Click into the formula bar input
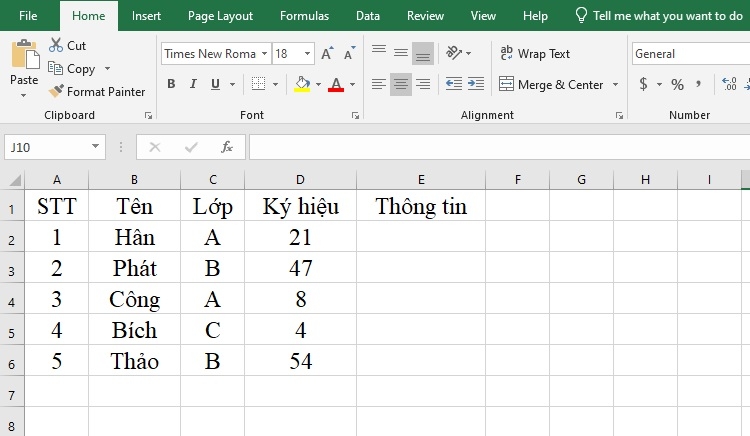 click(499, 147)
